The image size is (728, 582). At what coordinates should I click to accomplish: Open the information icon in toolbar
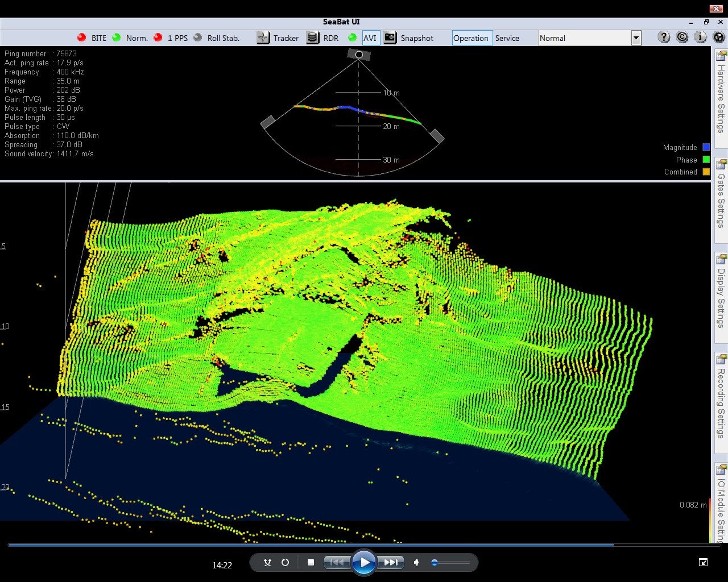pyautogui.click(x=700, y=38)
